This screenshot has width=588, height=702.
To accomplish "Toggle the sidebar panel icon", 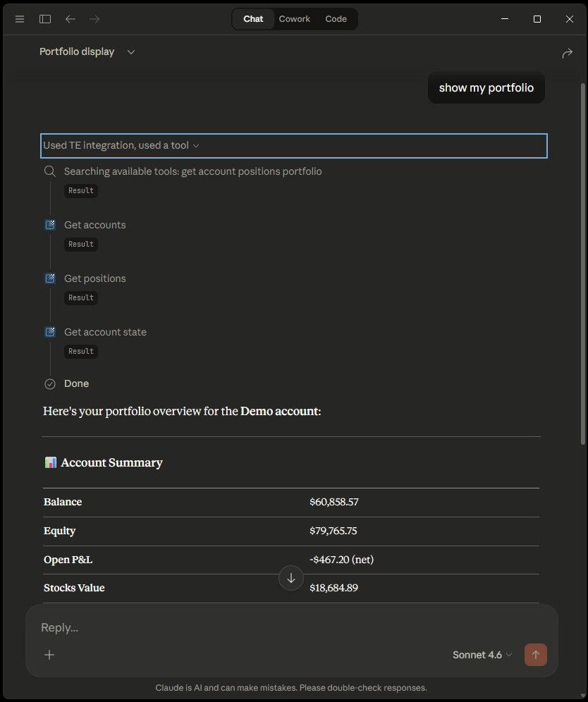I will click(x=44, y=19).
